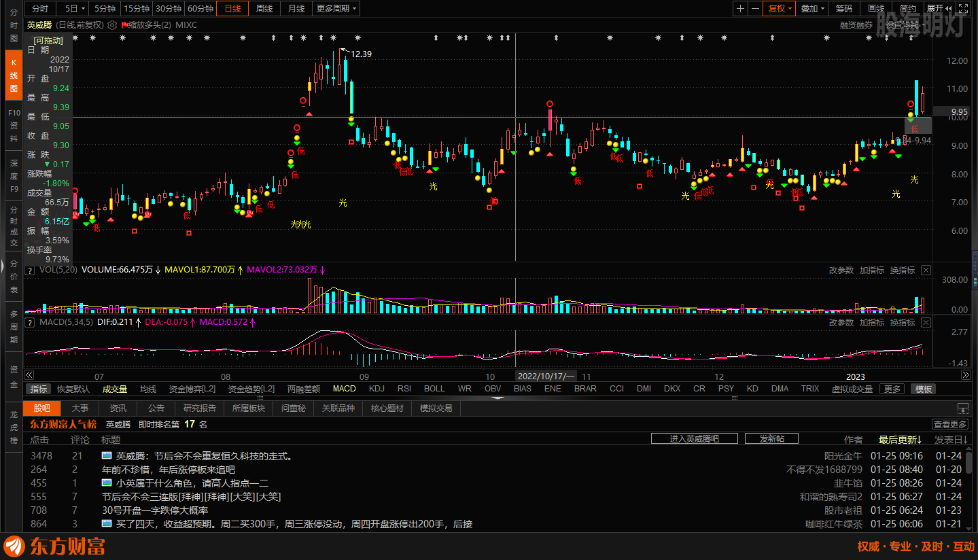This screenshot has width=978, height=560.
Task: Open 核心题材 tab
Action: pos(387,408)
